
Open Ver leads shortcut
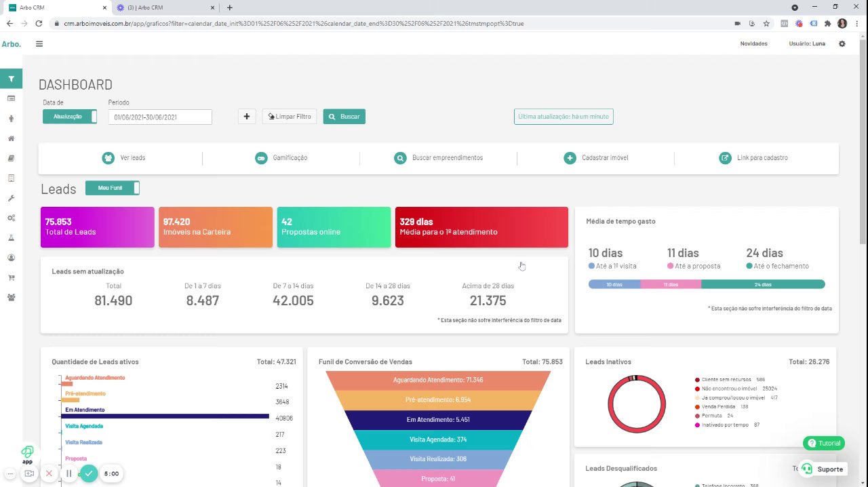[123, 158]
